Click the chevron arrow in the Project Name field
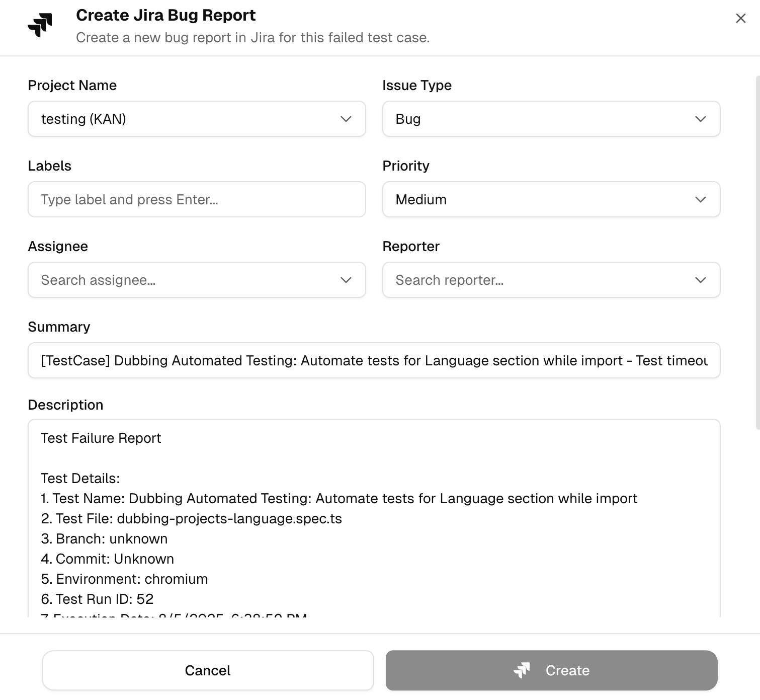 pyautogui.click(x=346, y=119)
